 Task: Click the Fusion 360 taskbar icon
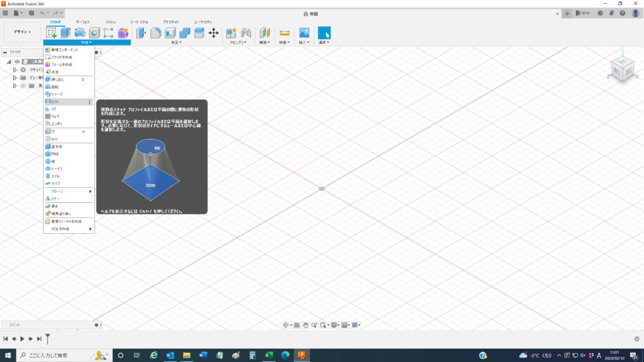click(302, 355)
